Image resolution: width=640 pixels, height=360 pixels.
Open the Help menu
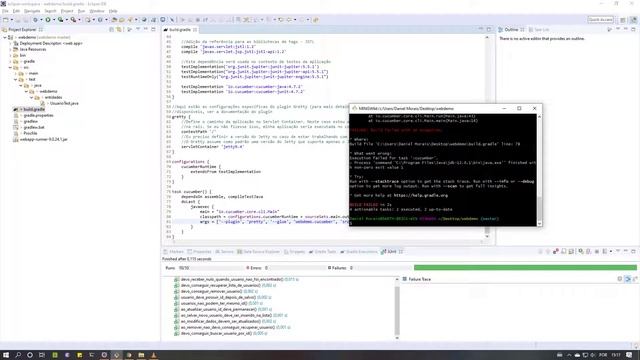pyautogui.click(x=113, y=11)
